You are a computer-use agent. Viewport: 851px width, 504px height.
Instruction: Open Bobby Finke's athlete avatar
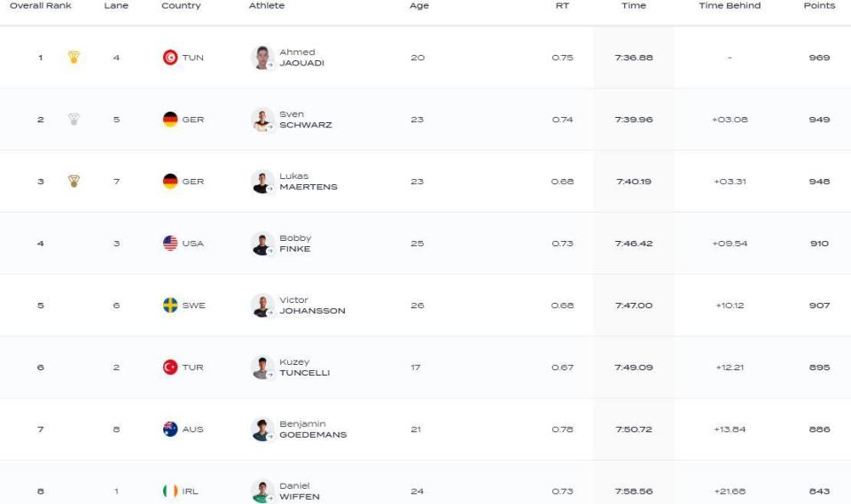[262, 244]
